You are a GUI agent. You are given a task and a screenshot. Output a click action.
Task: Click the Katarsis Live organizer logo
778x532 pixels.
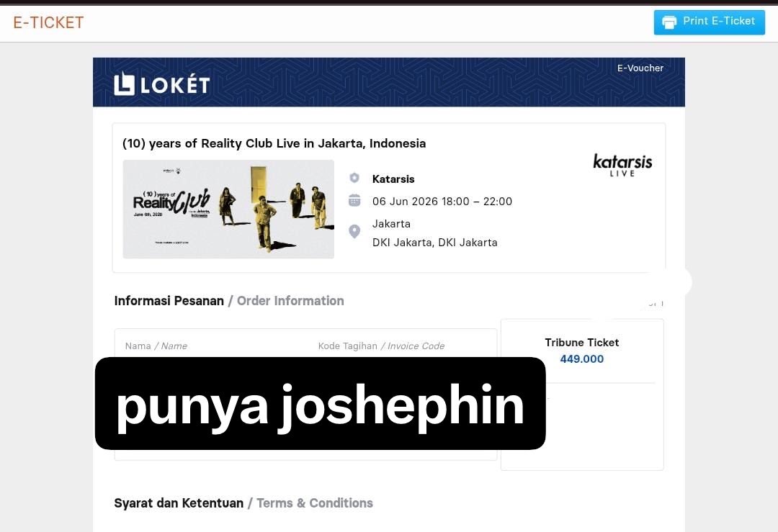point(622,165)
